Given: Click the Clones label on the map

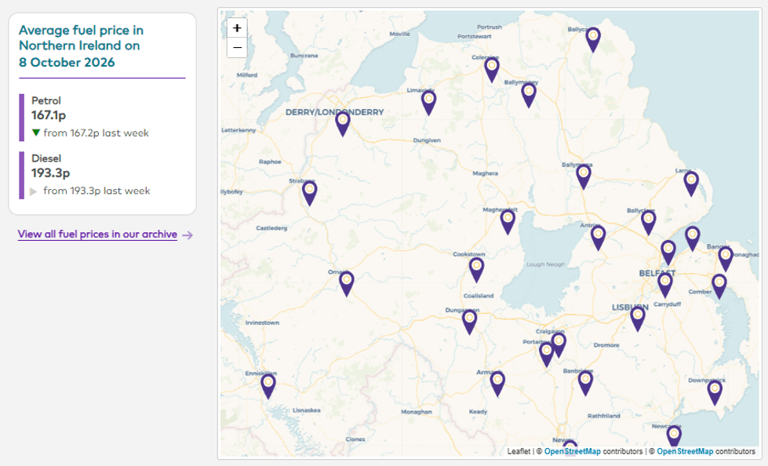Looking at the screenshot, I should [x=355, y=439].
